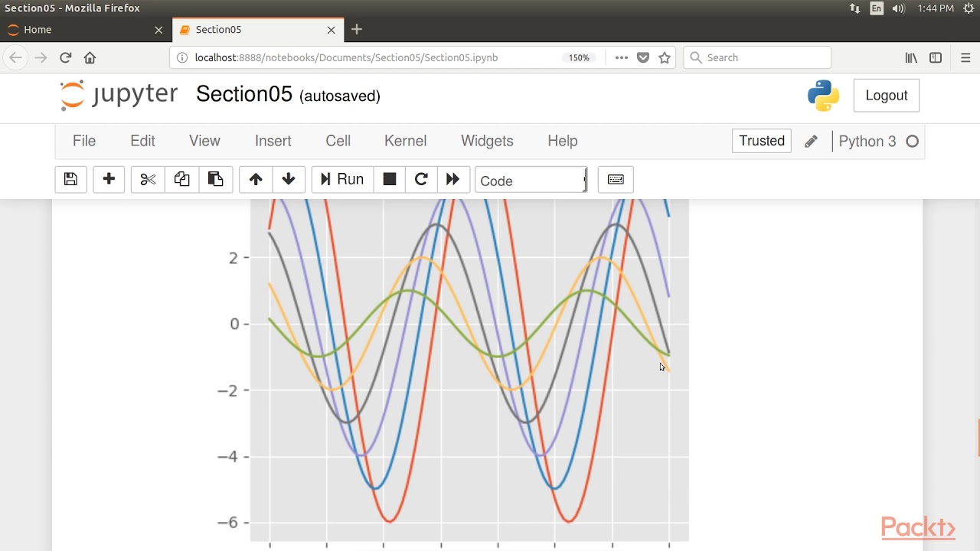Open the Help menu
Viewport: 980px width, 551px height.
(x=563, y=141)
